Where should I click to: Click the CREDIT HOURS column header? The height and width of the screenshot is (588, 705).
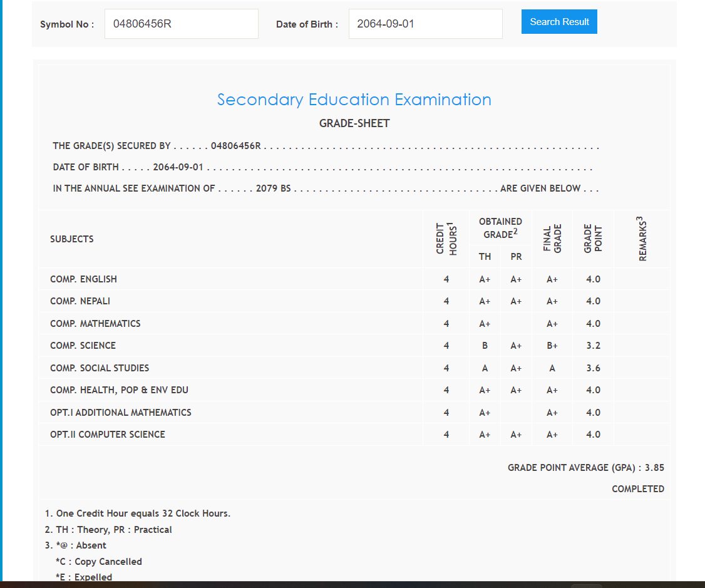(446, 239)
